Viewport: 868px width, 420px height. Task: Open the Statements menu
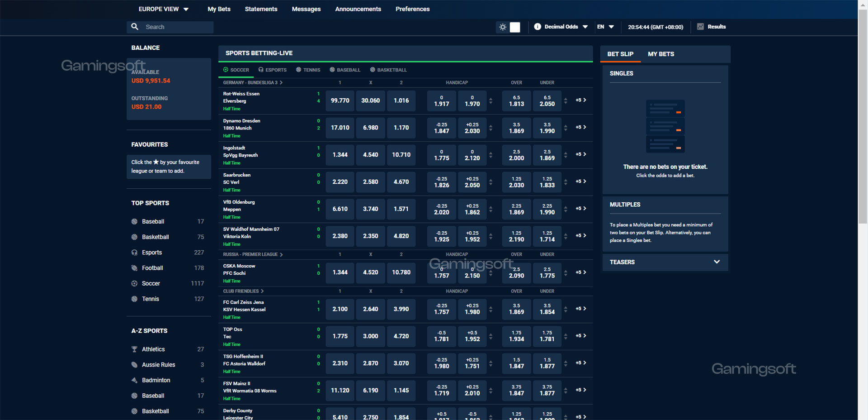[x=261, y=9]
